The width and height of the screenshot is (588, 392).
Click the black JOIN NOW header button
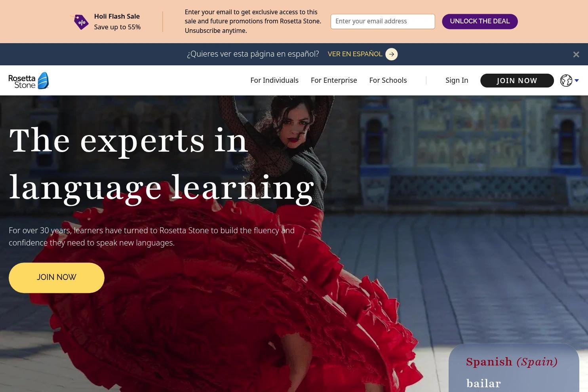coord(517,80)
